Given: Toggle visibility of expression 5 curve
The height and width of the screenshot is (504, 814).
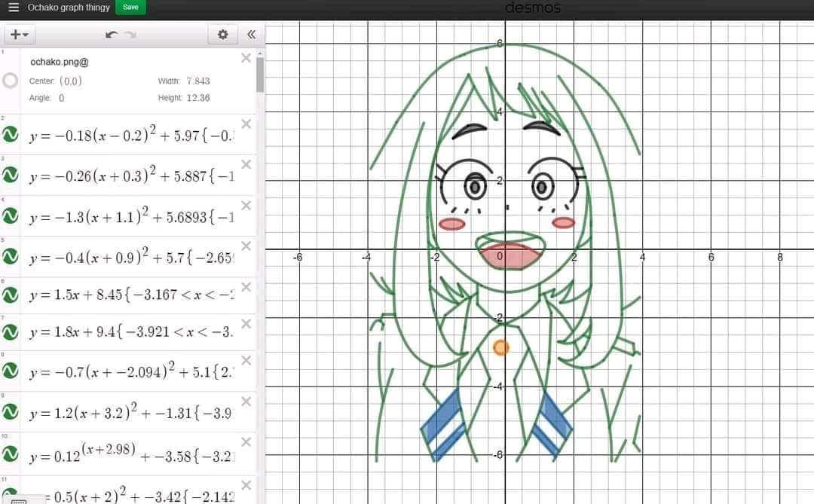Looking at the screenshot, I should 10,256.
